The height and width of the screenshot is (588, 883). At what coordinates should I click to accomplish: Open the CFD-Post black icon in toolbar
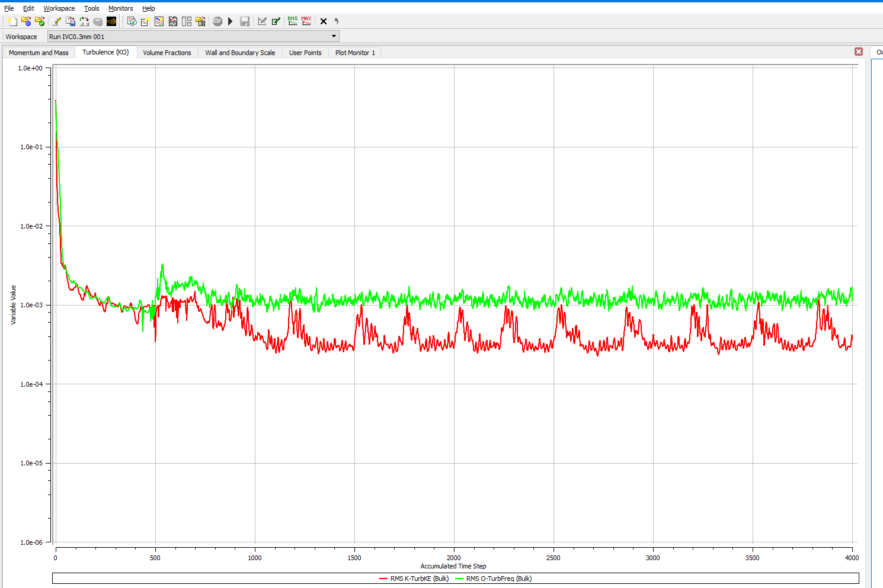click(111, 21)
